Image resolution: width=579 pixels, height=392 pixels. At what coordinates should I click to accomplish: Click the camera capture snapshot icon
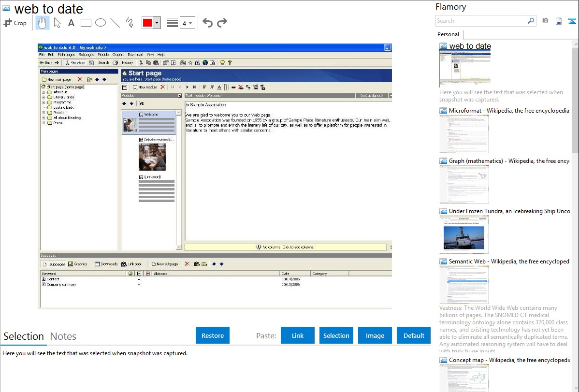click(545, 21)
